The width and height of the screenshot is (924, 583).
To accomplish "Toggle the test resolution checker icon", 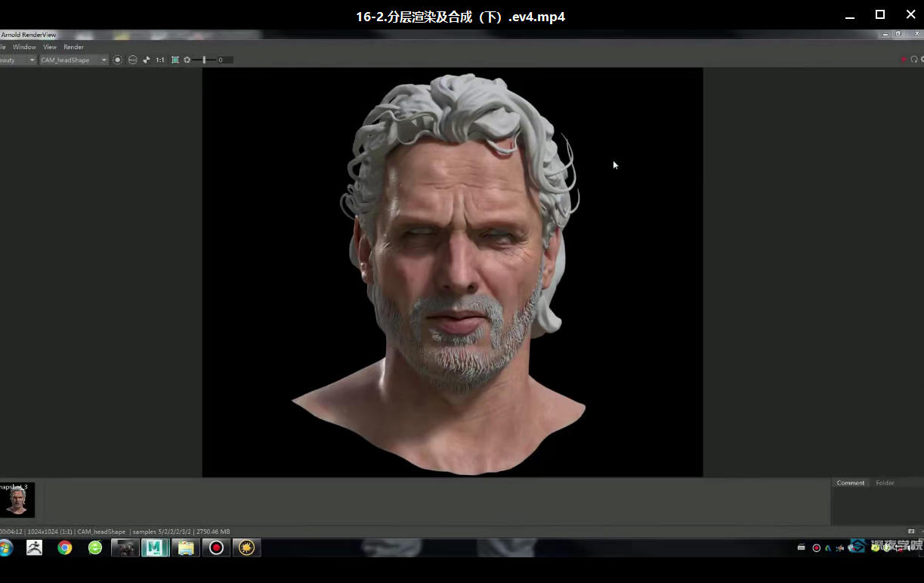I will pos(147,60).
